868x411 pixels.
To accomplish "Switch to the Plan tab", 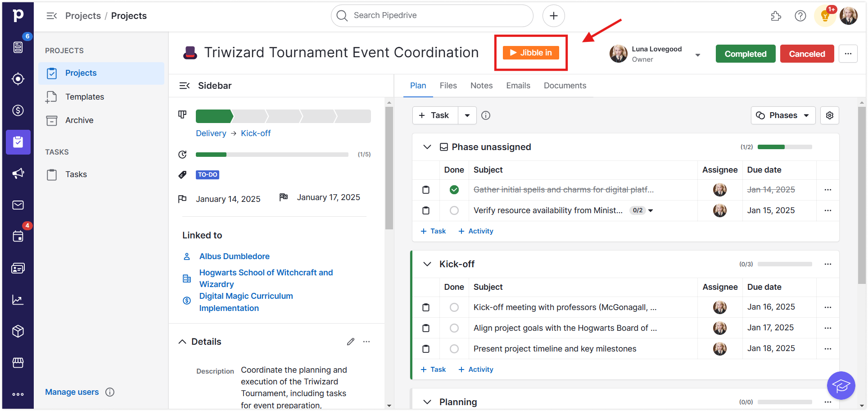I will 418,86.
